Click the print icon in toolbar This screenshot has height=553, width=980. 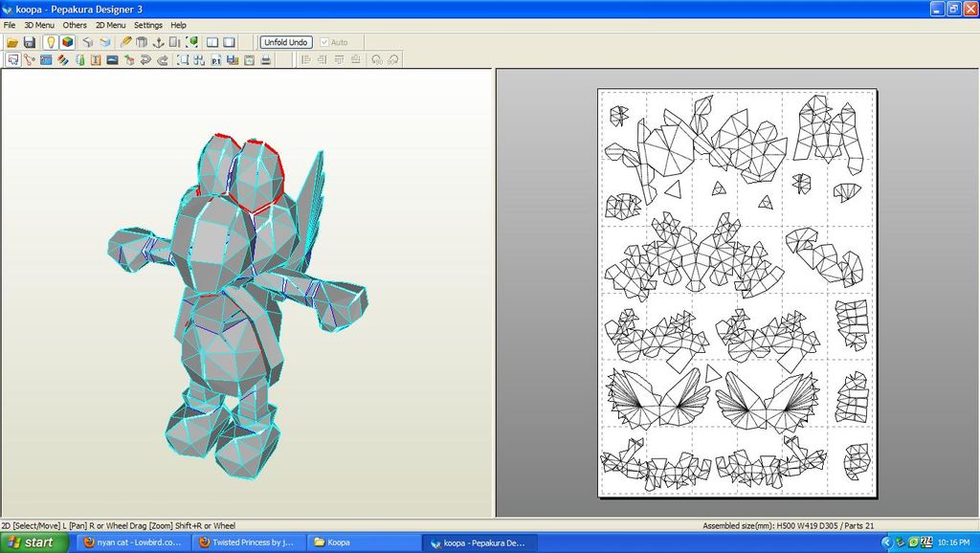coord(266,60)
